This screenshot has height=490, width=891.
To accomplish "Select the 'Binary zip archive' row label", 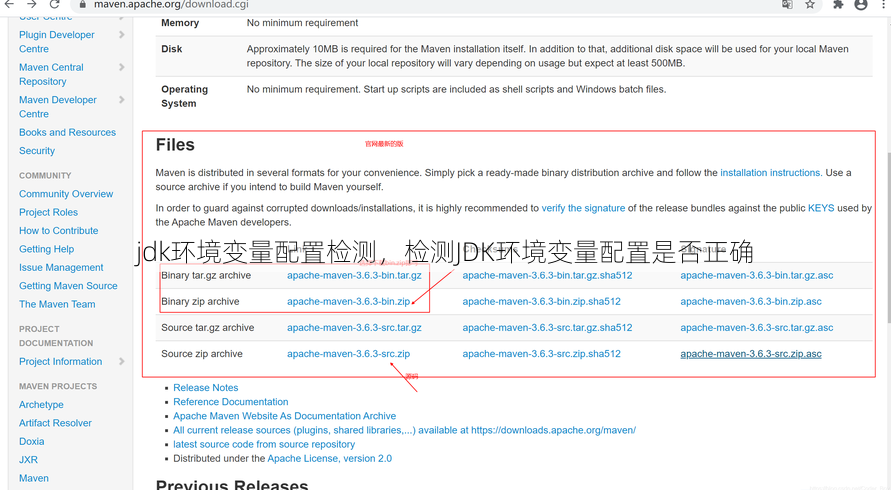I will coord(200,301).
